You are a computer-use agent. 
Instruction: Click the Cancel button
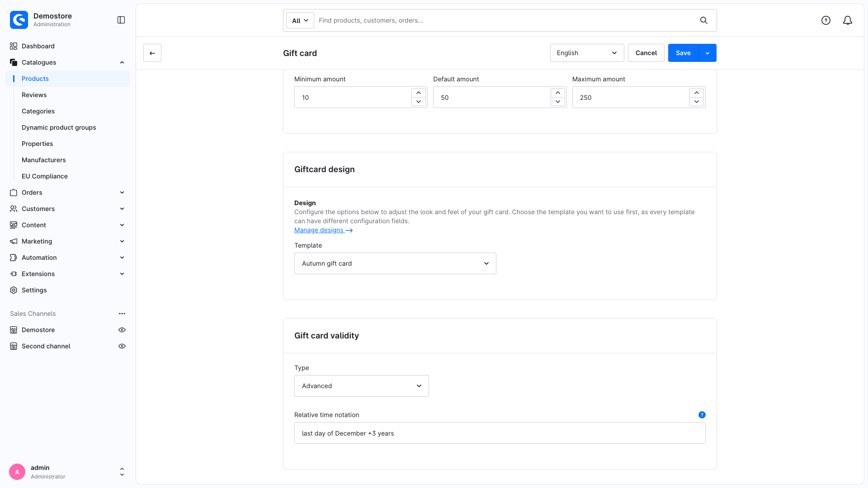coord(646,53)
